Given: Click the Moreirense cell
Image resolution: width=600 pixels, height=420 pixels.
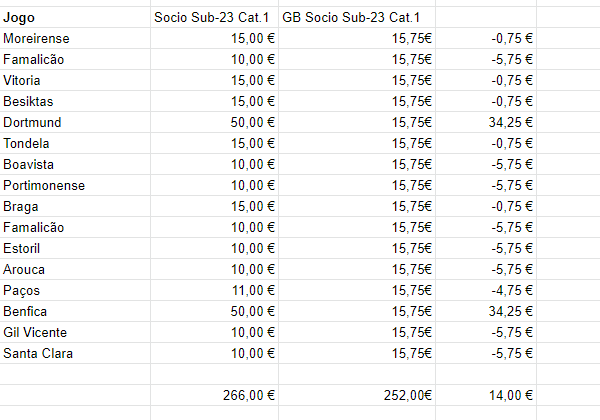Looking at the screenshot, I should pos(75,38).
